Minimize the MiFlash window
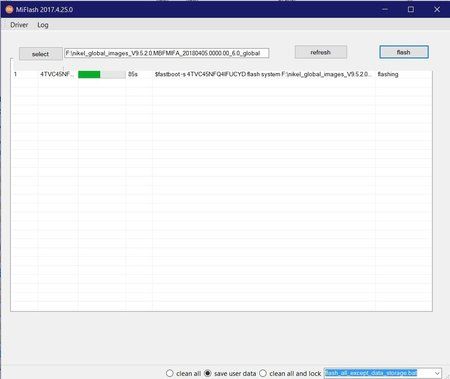 pos(385,10)
